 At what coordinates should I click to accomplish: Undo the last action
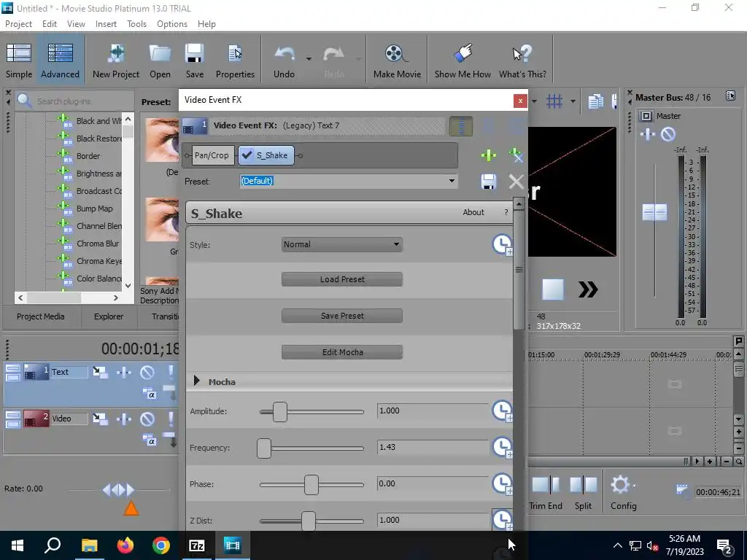(x=284, y=61)
